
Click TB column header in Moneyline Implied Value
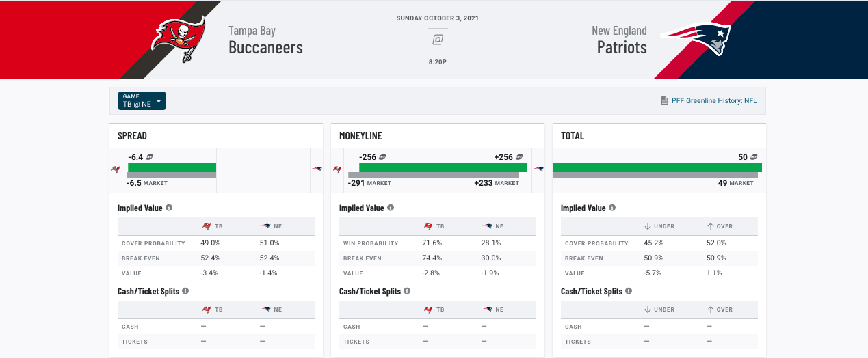pyautogui.click(x=435, y=226)
